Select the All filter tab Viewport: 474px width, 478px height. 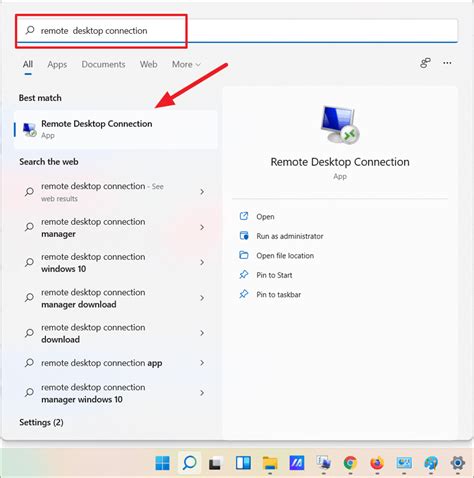point(28,64)
